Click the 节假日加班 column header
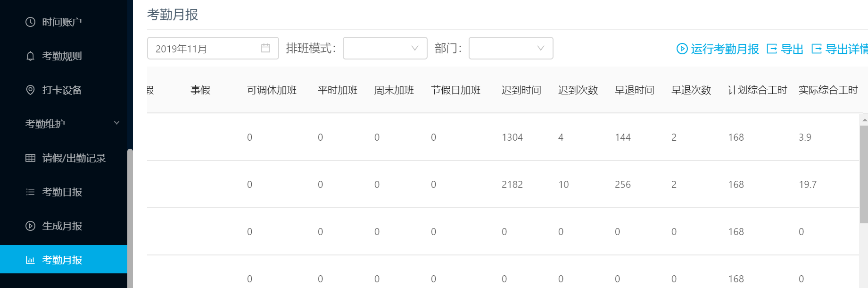The width and height of the screenshot is (868, 288). (456, 90)
